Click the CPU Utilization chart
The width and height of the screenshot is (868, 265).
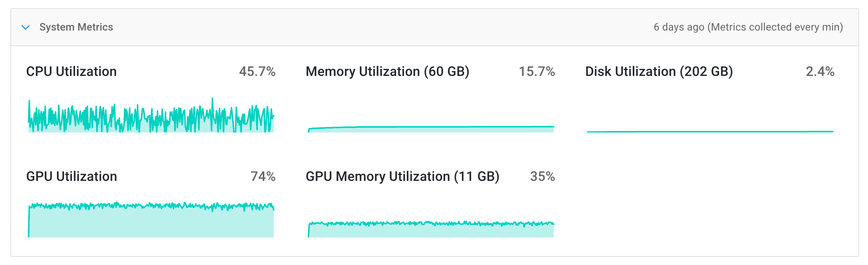point(151,118)
